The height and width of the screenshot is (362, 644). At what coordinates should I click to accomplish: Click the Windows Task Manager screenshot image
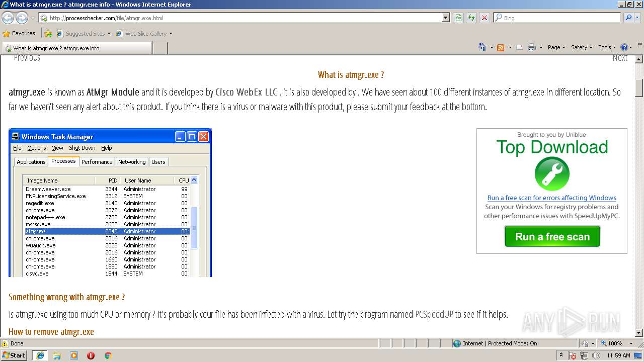[x=110, y=203]
